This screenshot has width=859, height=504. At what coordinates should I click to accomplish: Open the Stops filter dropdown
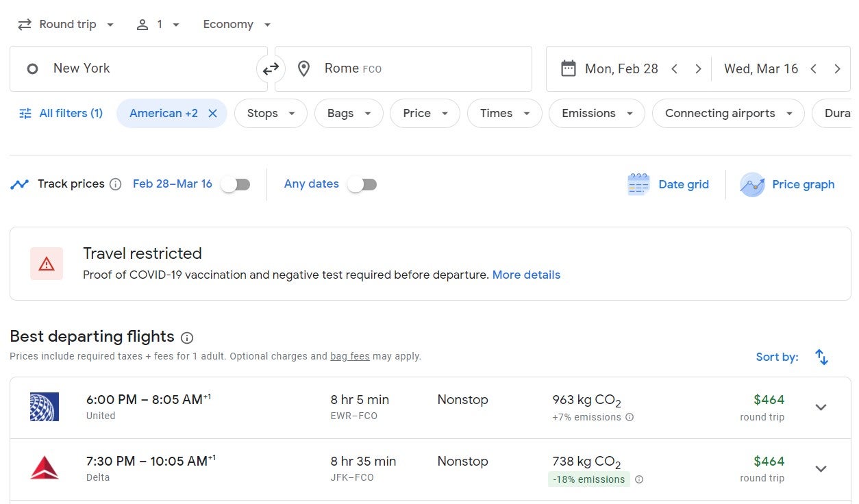(271, 113)
